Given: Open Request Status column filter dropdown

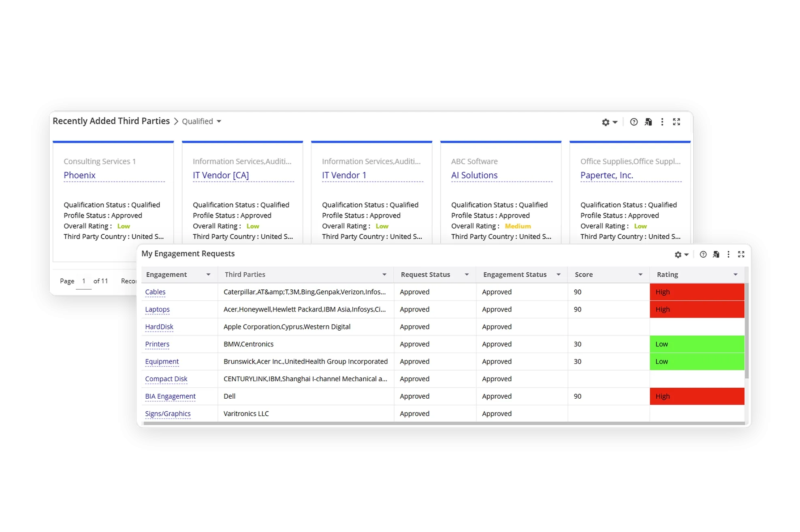Looking at the screenshot, I should pos(467,274).
